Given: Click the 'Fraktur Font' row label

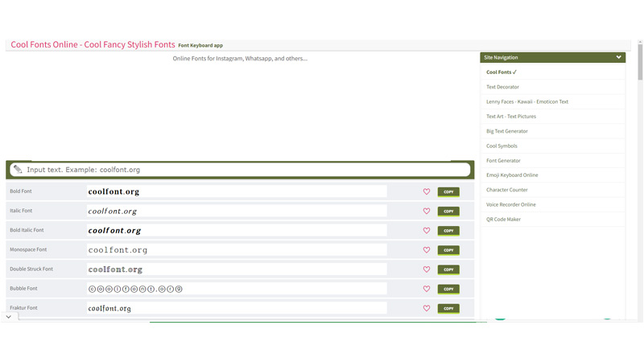Looking at the screenshot, I should coord(24,308).
